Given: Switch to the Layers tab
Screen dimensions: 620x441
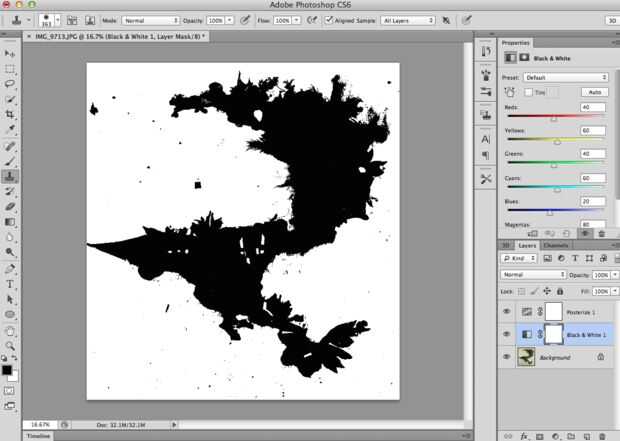Looking at the screenshot, I should [527, 246].
